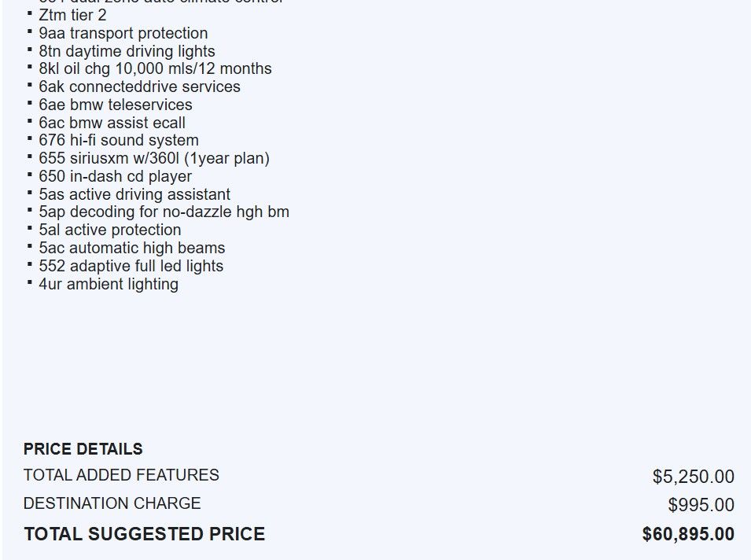Select 8kl oil chg 10,000 mls/12 months line
Viewport: 751px width, 560px height.
click(155, 68)
